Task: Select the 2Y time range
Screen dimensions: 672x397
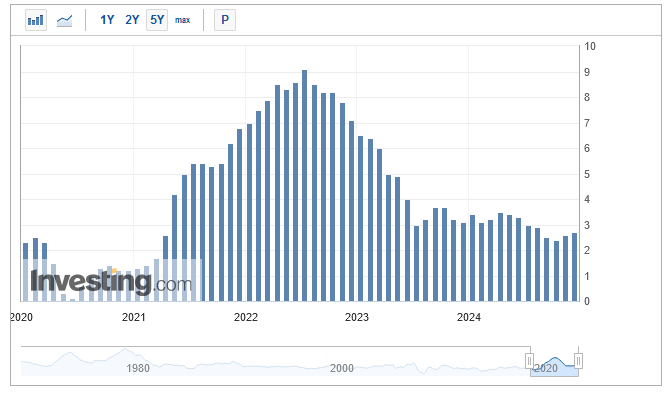Action: [x=132, y=20]
